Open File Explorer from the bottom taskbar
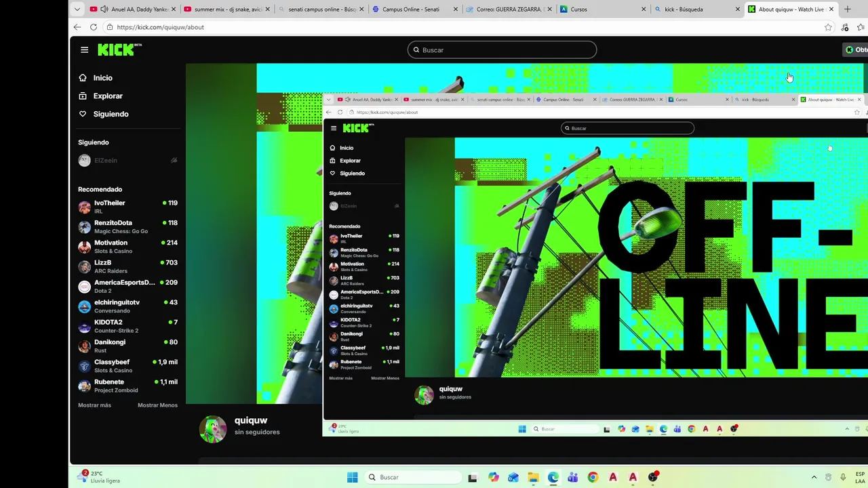The image size is (868, 488). point(533,477)
